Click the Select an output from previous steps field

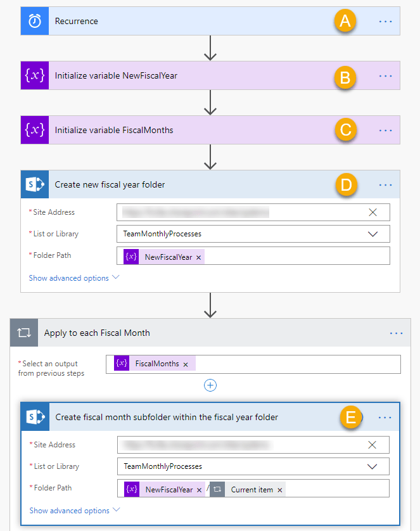click(x=253, y=364)
